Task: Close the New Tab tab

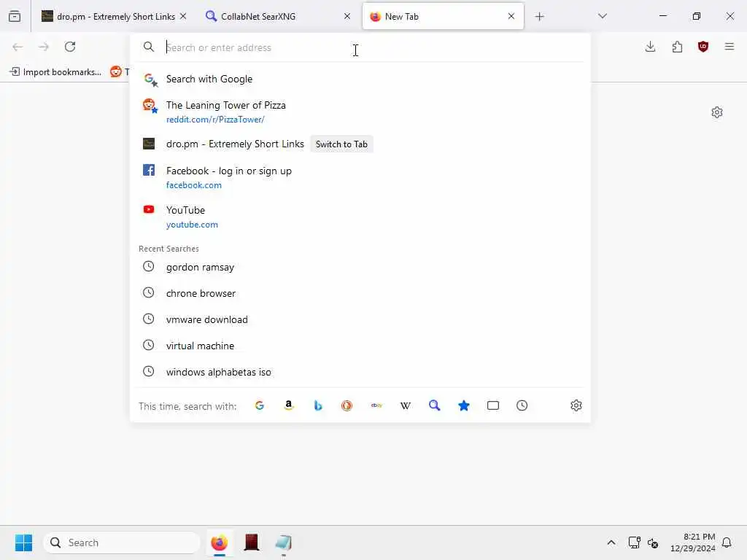Action: point(511,16)
